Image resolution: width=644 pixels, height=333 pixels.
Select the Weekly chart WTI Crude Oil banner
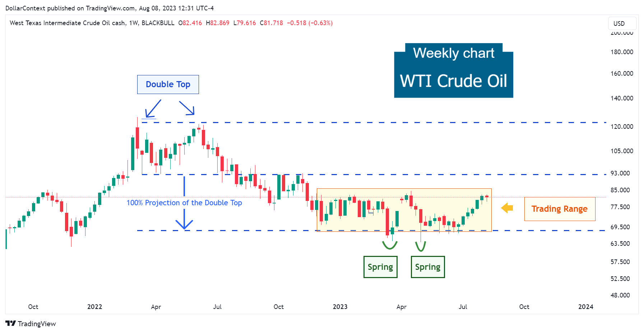click(x=453, y=70)
